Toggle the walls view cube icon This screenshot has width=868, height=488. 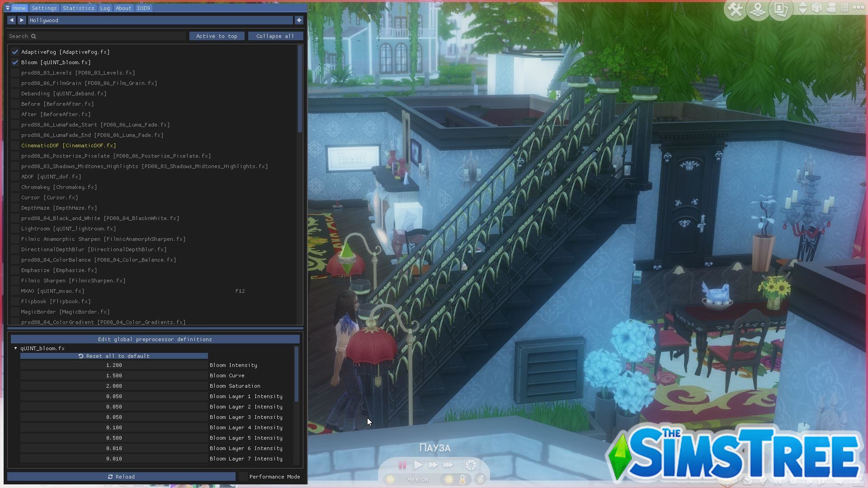pyautogui.click(x=817, y=8)
